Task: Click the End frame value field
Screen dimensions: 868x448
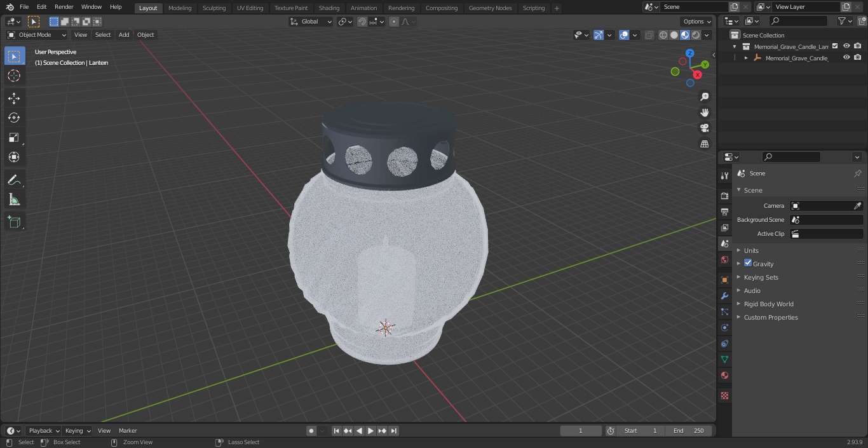Action: [689, 431]
